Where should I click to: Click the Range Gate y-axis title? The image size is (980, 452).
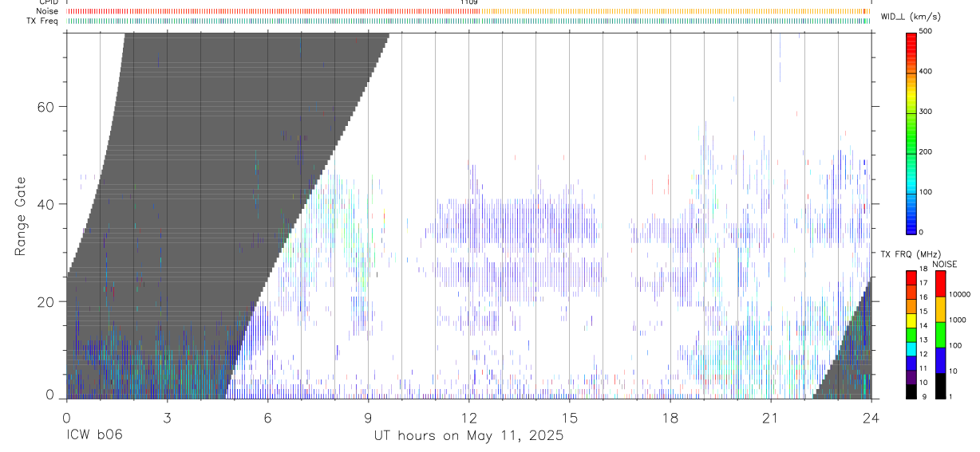coord(20,216)
